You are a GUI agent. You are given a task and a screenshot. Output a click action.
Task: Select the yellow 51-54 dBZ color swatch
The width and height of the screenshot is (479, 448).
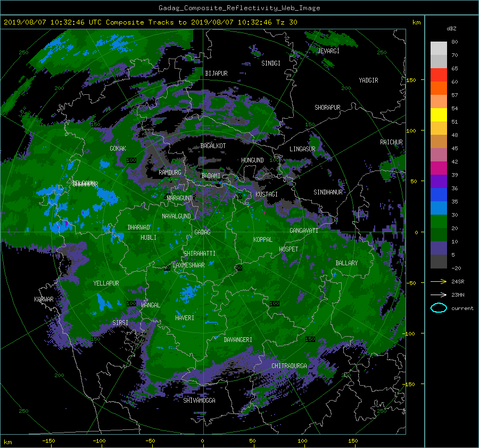click(439, 115)
